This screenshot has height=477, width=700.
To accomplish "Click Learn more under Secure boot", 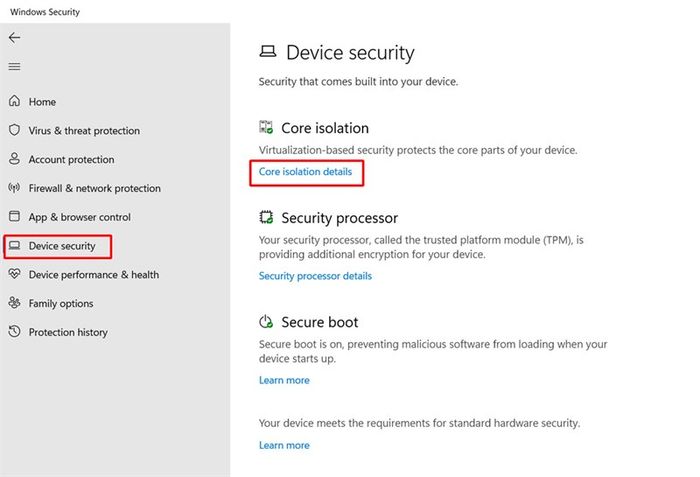I will point(284,380).
